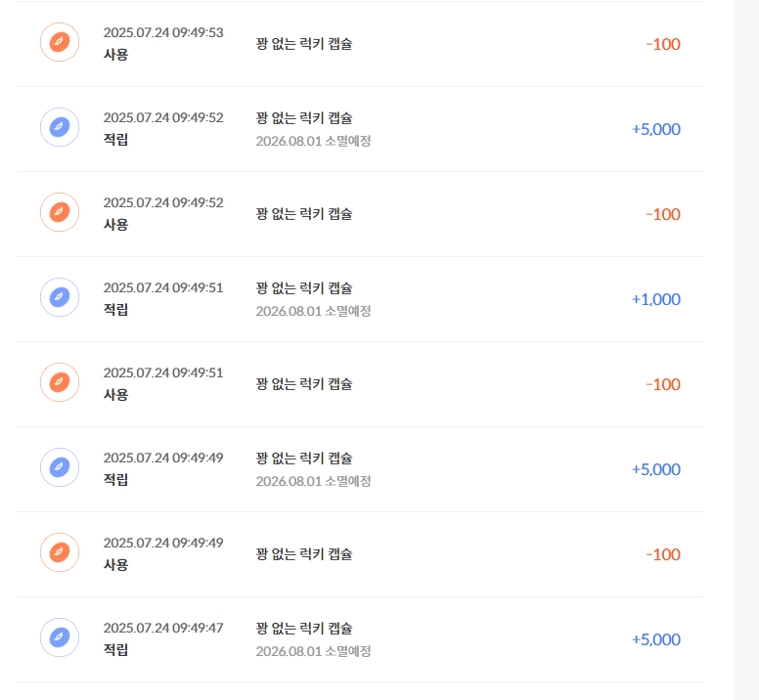Click the blue coin icon beside the 09:49:52 적립 entry
The image size is (759, 700).
click(x=60, y=127)
